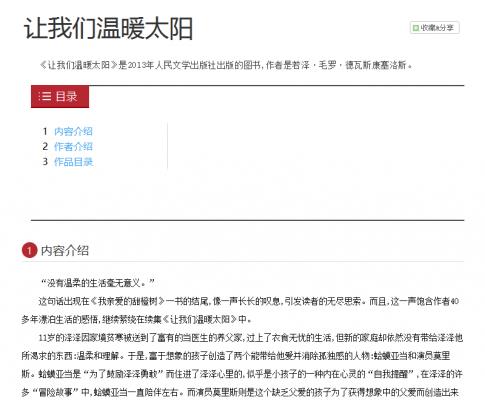
Task: Click contents number 1 beside 内容介绍
Action: pyautogui.click(x=45, y=131)
